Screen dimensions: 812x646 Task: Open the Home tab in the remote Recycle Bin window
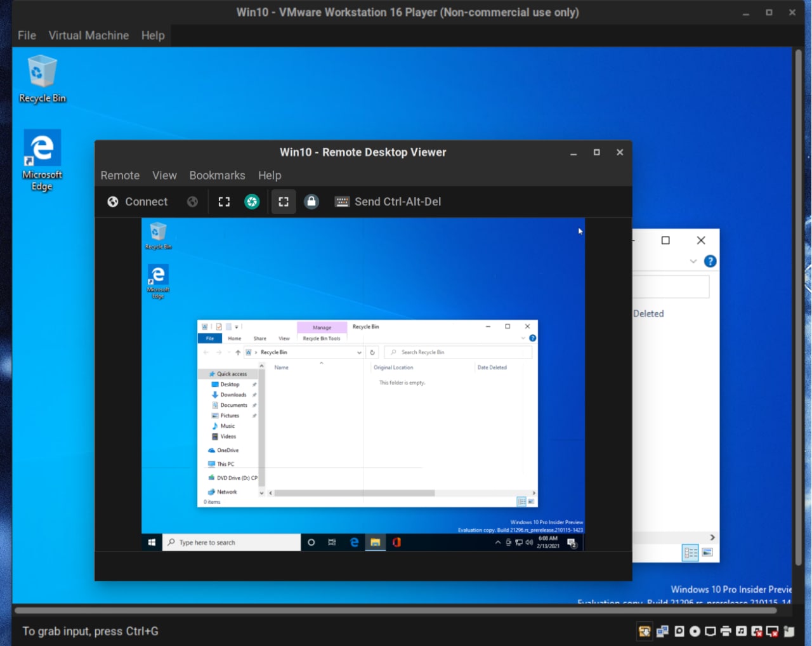pos(235,338)
